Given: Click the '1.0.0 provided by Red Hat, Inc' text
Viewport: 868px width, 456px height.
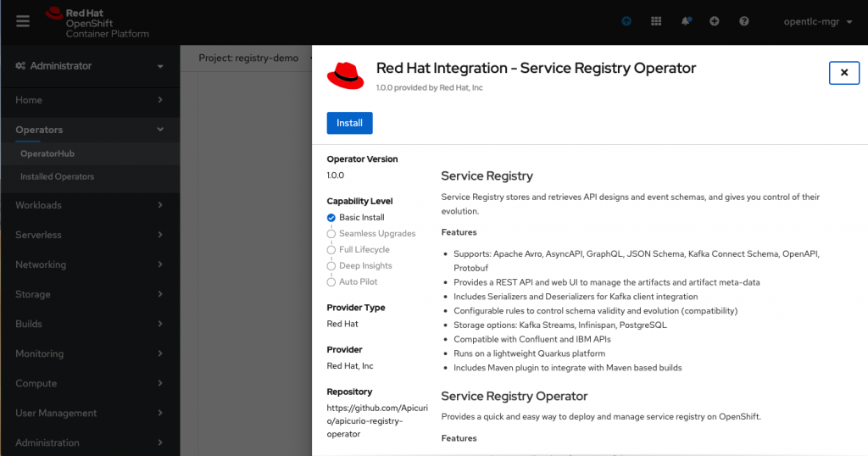Looking at the screenshot, I should (x=429, y=87).
